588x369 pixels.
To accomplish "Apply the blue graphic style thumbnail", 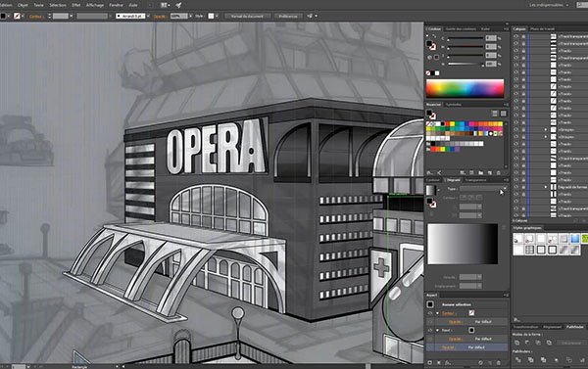I will point(575,238).
